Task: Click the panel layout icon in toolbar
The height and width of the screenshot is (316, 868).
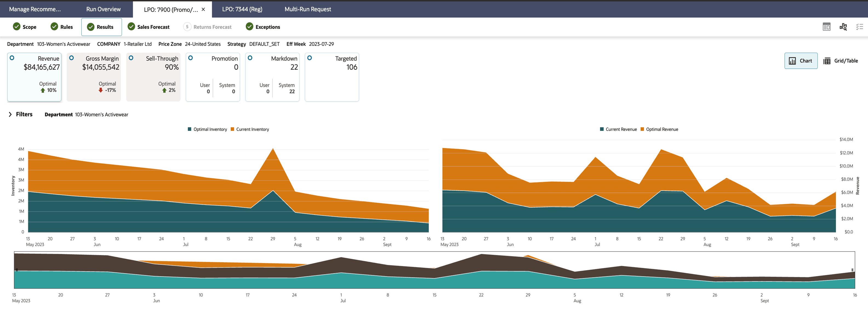Action: tap(826, 27)
